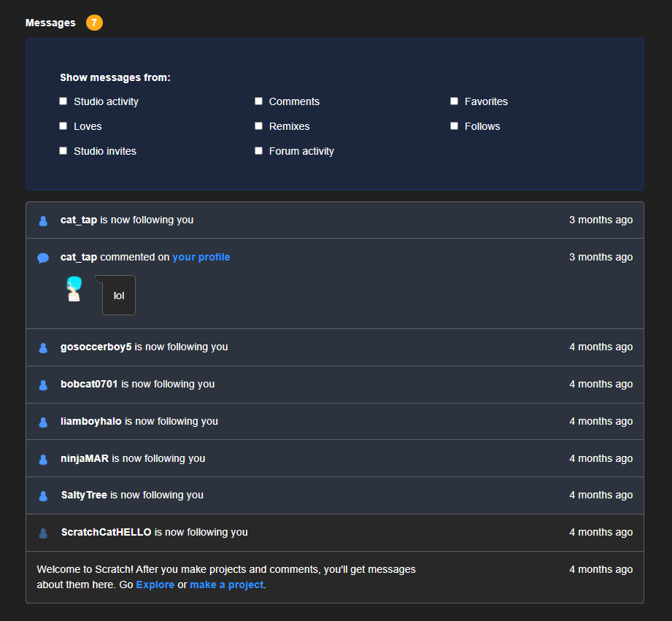Click the speech bubble icon on cat_tap's comment
Screen dimensions: 672x621
coord(43,257)
